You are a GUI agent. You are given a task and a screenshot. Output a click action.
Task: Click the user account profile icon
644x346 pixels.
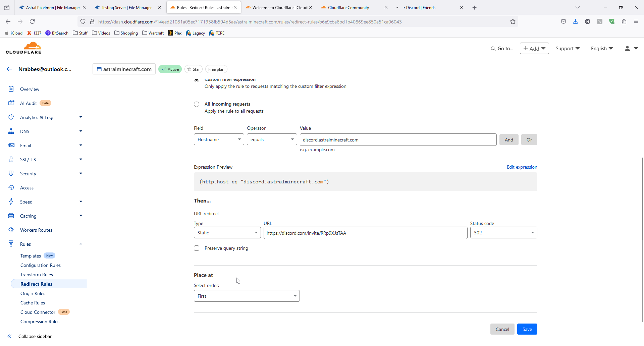pos(627,49)
